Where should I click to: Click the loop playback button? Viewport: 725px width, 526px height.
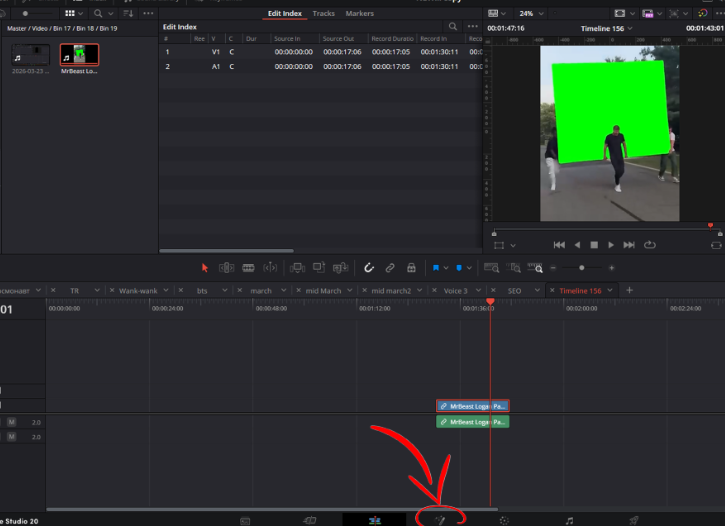[650, 245]
